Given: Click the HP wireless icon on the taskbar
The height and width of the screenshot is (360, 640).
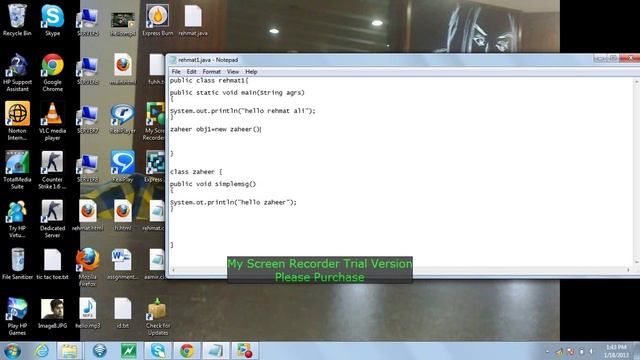Looking at the screenshot, I should [99, 351].
